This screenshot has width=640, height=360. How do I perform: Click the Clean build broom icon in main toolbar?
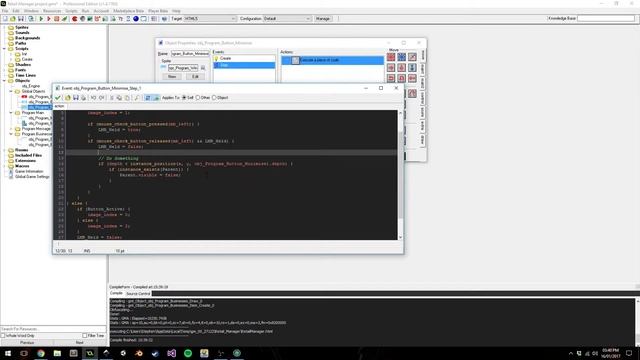[64, 19]
